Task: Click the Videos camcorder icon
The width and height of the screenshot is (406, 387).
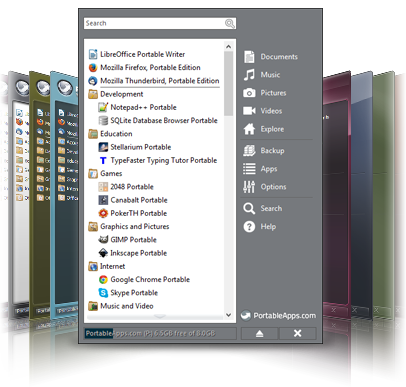Action: tap(249, 111)
